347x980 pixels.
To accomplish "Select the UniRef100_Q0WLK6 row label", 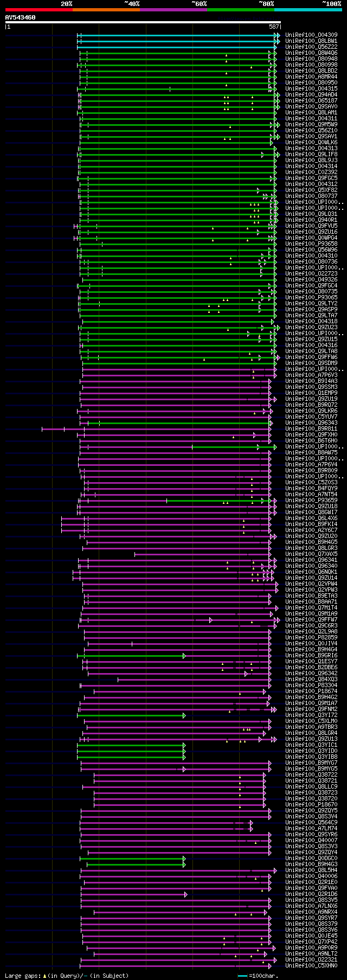I will [311, 143].
